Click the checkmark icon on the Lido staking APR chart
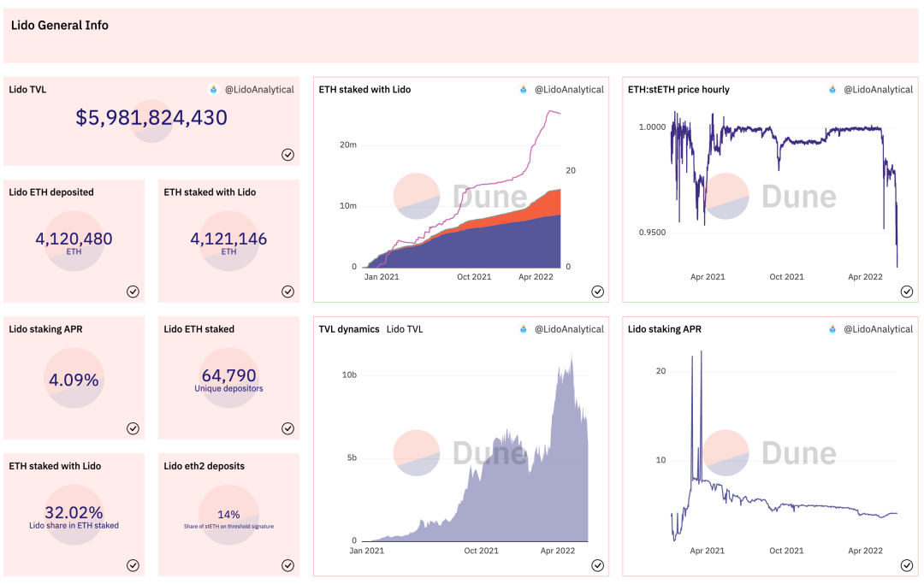924x584 pixels. point(906,565)
